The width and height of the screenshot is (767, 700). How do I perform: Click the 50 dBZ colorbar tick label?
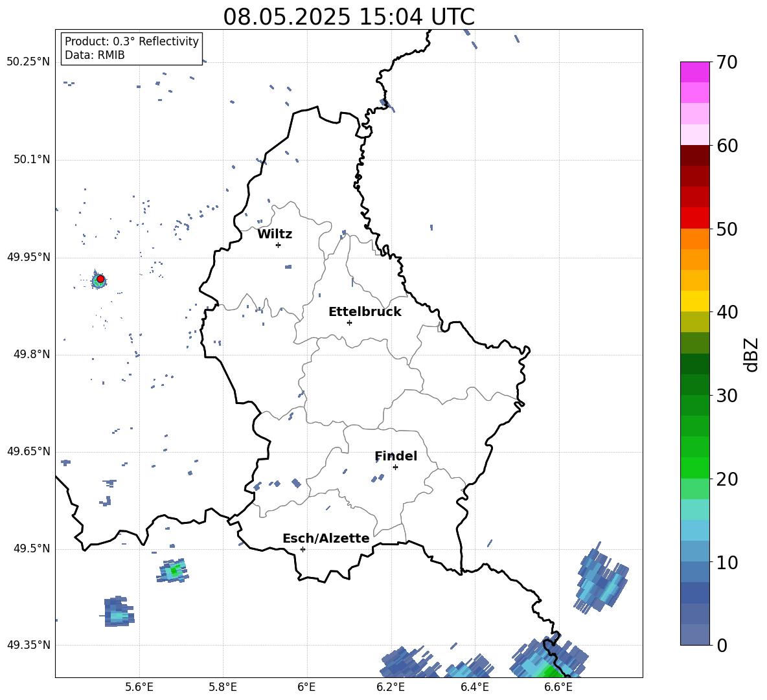pos(727,229)
